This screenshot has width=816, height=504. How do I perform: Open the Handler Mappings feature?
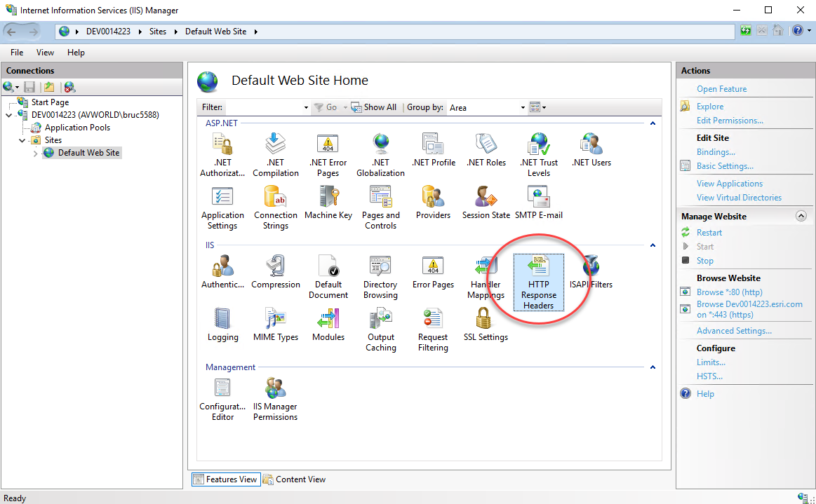[486, 277]
